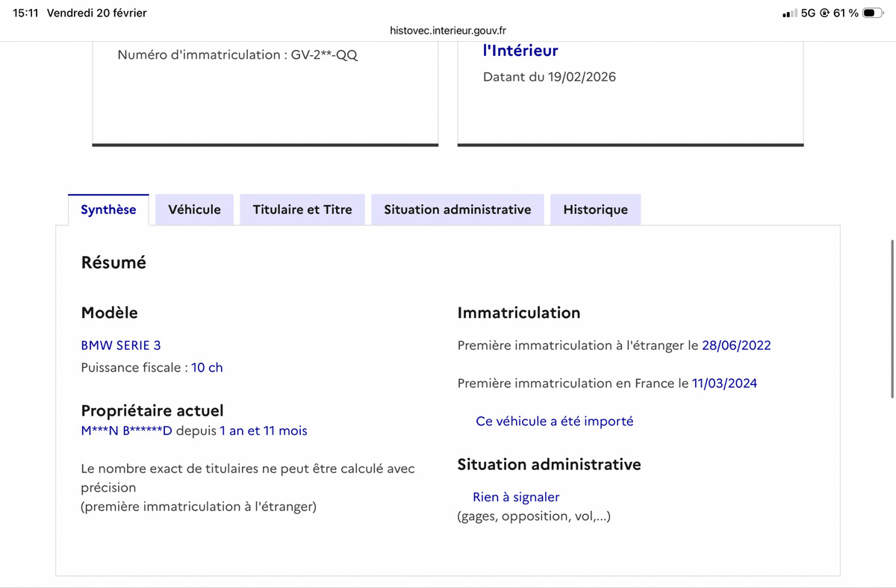Open the Titulaire et Titre tab
The height and width of the screenshot is (588, 896).
pyautogui.click(x=302, y=210)
